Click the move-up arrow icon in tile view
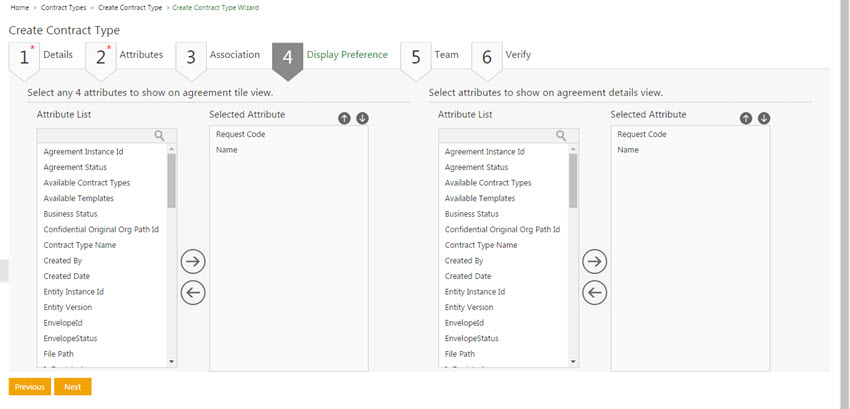This screenshot has height=409, width=850. tap(344, 118)
